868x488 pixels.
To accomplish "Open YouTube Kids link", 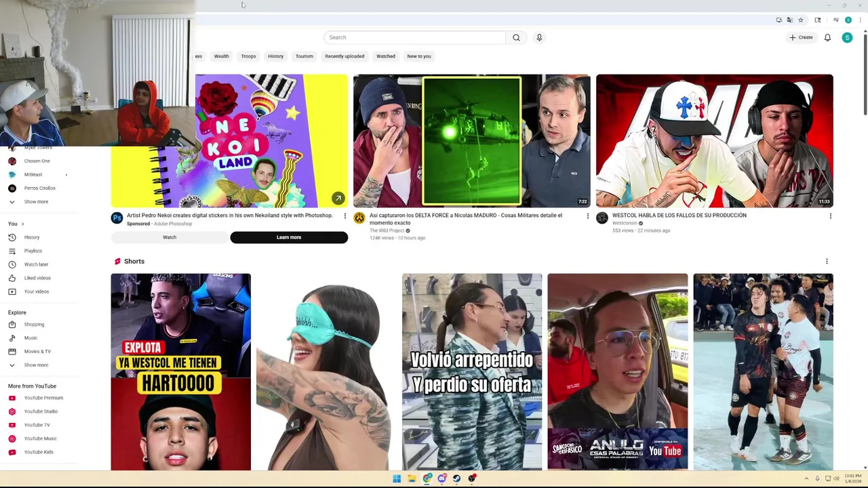I will (x=39, y=452).
